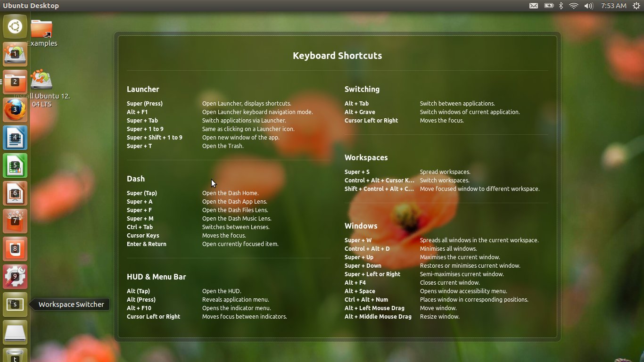The height and width of the screenshot is (362, 644).
Task: Open Ubuntu Software Center launcher icon numbered 7
Action: click(15, 221)
